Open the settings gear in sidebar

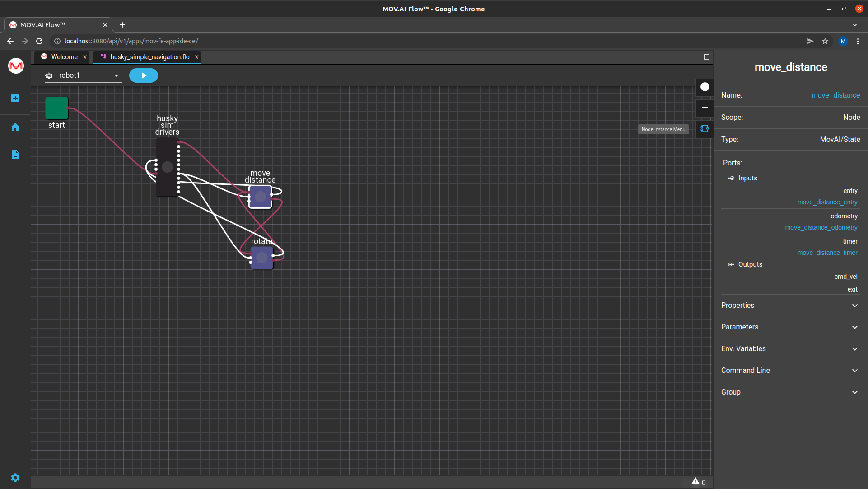coord(15,478)
